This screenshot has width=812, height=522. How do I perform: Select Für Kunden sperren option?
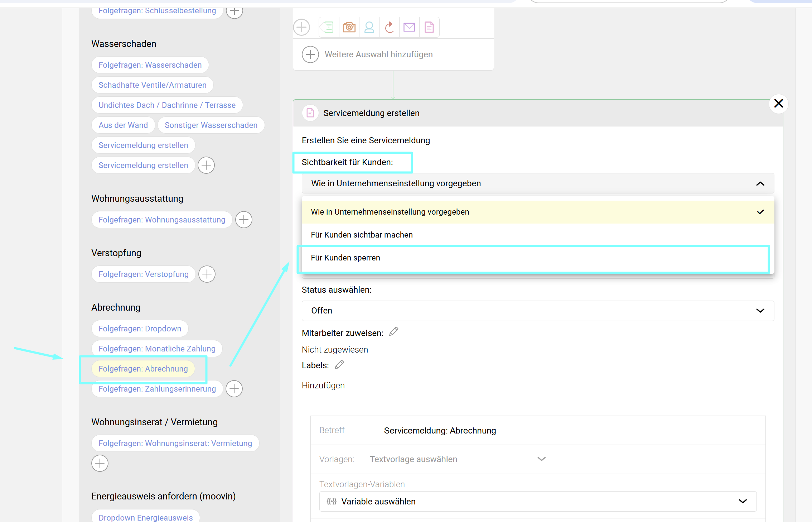(346, 258)
